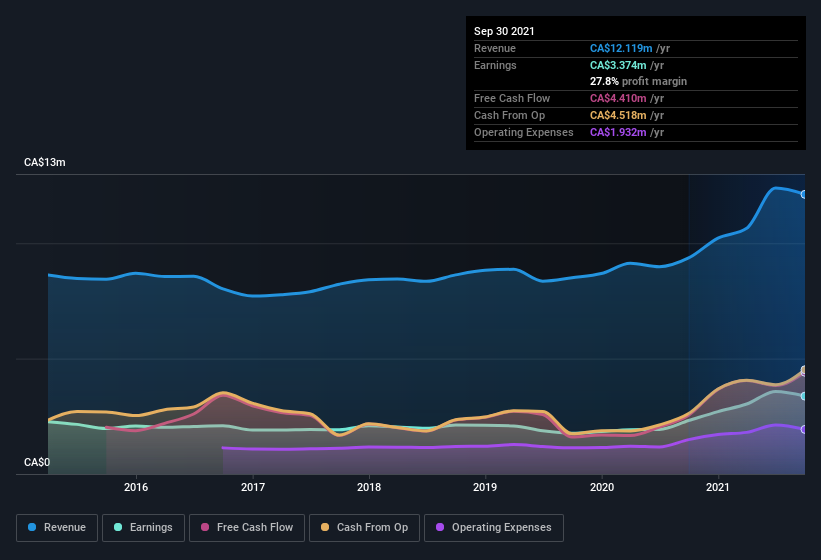This screenshot has width=821, height=560.
Task: Click the 2016 axis label
Action: click(x=136, y=487)
